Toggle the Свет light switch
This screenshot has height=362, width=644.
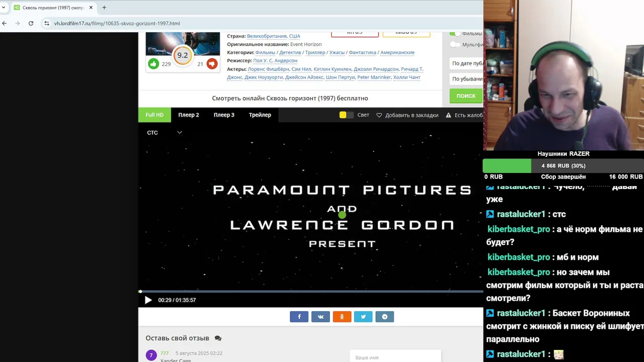coord(346,115)
